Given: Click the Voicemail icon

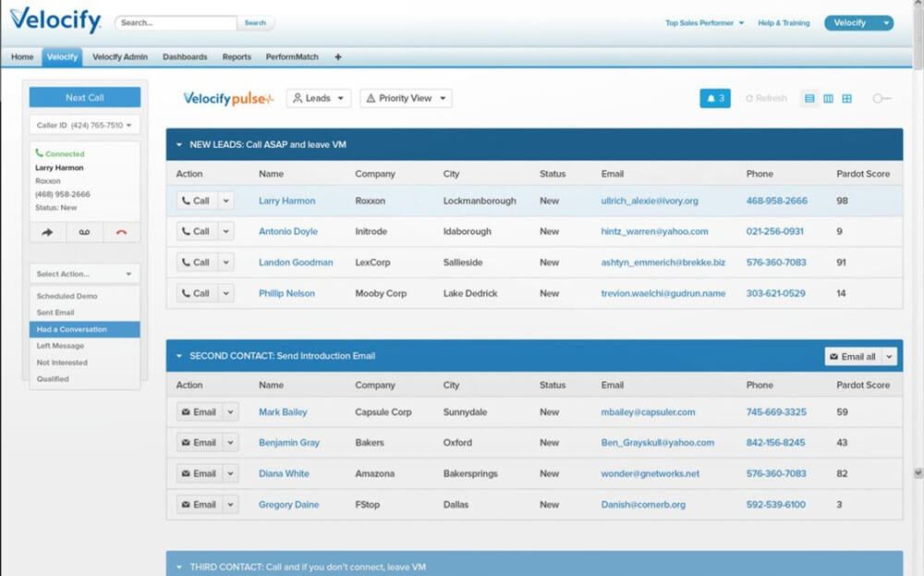Looking at the screenshot, I should click(84, 231).
